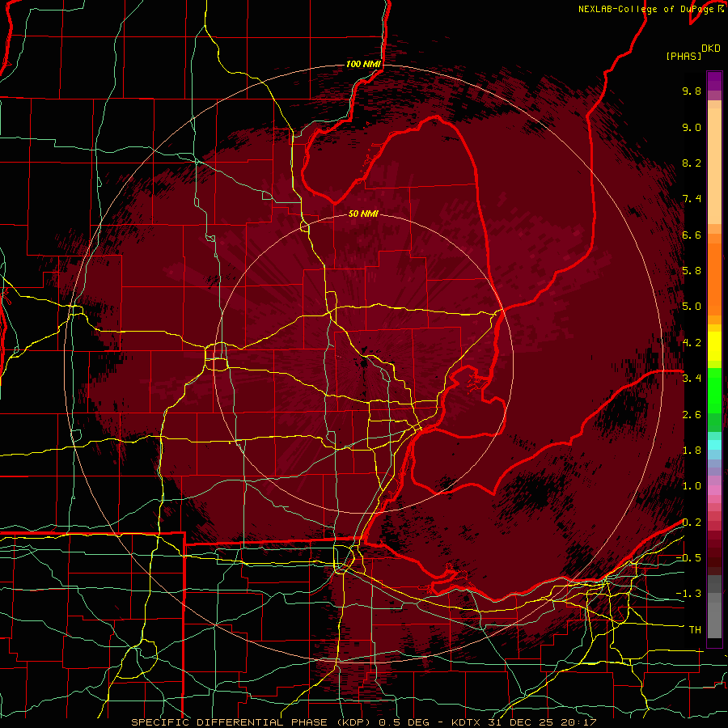Viewport: 728px width, 728px height.
Task: Click the 50 NMI range ring label
Action: (x=363, y=214)
